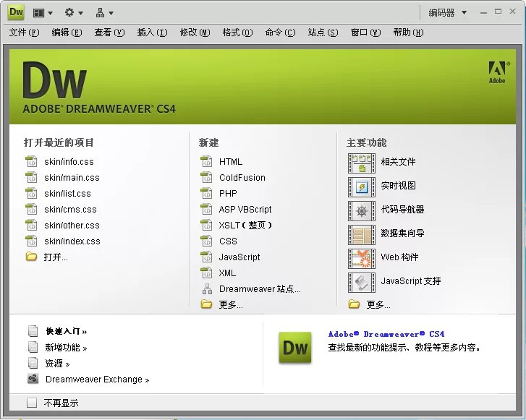Open the Site management dropdown icon
The image size is (526, 420).
tap(104, 13)
